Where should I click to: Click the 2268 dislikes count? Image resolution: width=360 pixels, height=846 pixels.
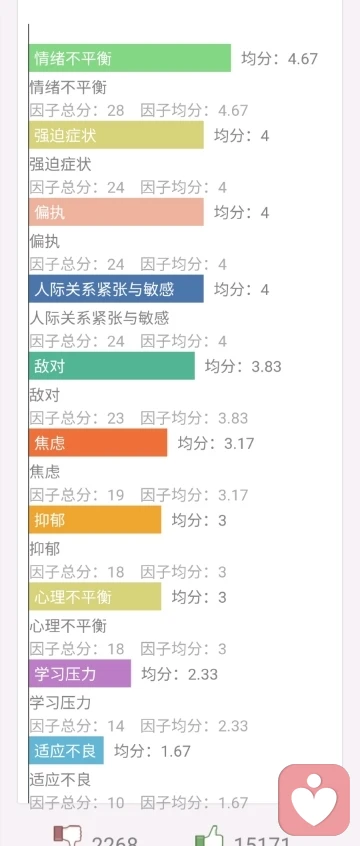point(114,841)
